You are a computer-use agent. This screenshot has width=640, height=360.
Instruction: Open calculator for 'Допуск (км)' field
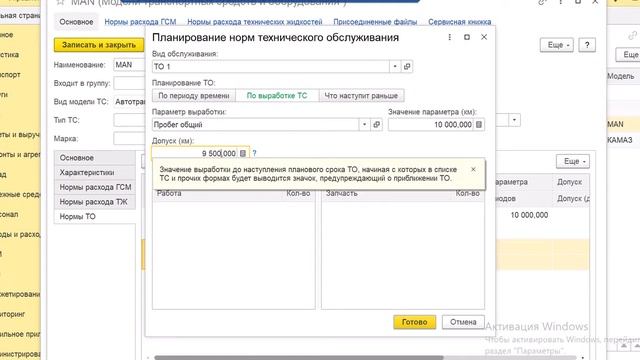tap(243, 153)
